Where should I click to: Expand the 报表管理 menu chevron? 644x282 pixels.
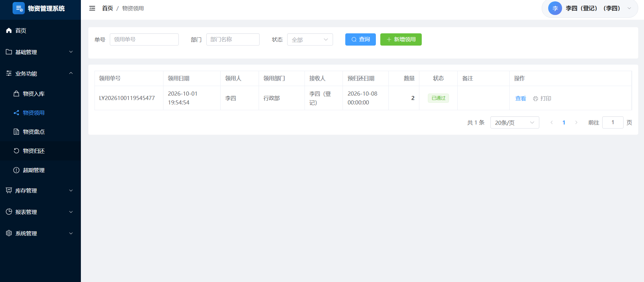71,212
